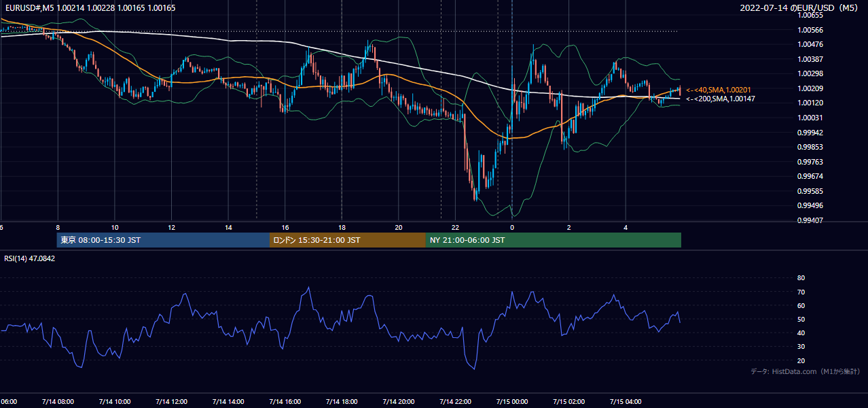Click the 7/14 22:00 bottom time label
This screenshot has height=408, width=868.
(x=455, y=402)
